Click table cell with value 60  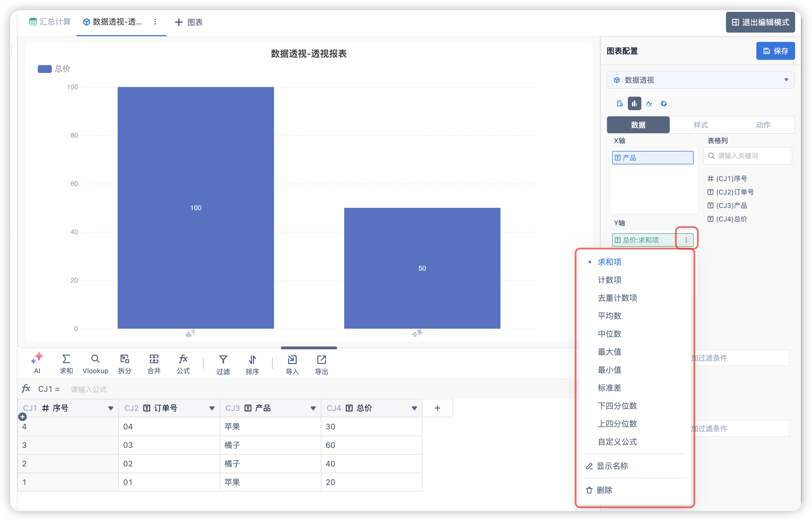[371, 445]
